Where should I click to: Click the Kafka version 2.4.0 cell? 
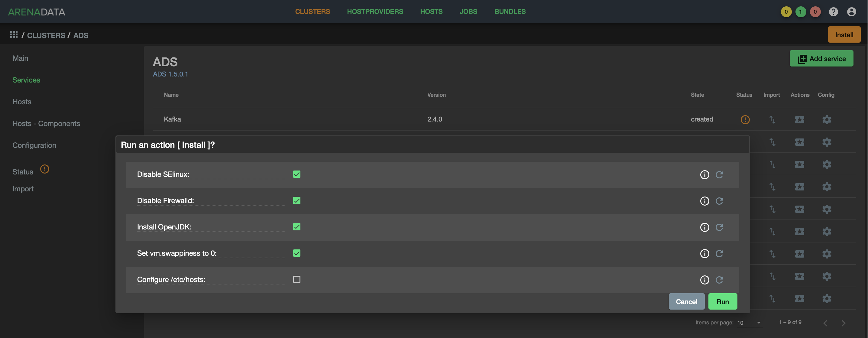coord(435,119)
